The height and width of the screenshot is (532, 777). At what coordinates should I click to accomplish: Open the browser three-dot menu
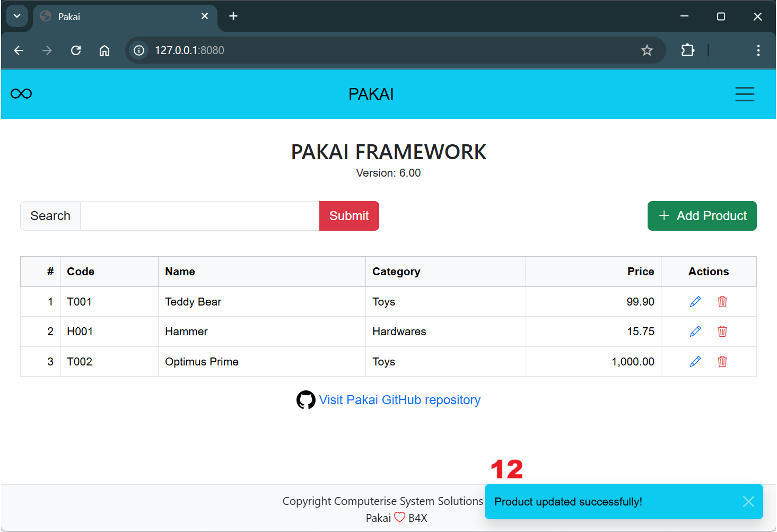758,50
